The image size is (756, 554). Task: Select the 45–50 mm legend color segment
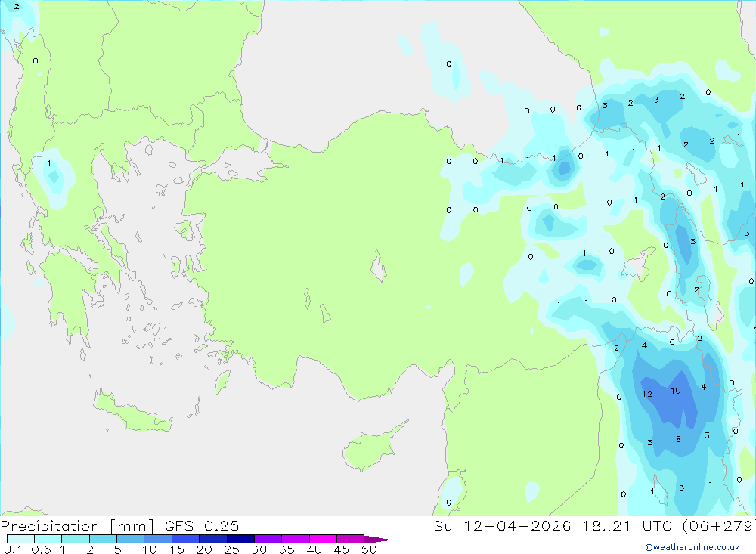pos(351,539)
